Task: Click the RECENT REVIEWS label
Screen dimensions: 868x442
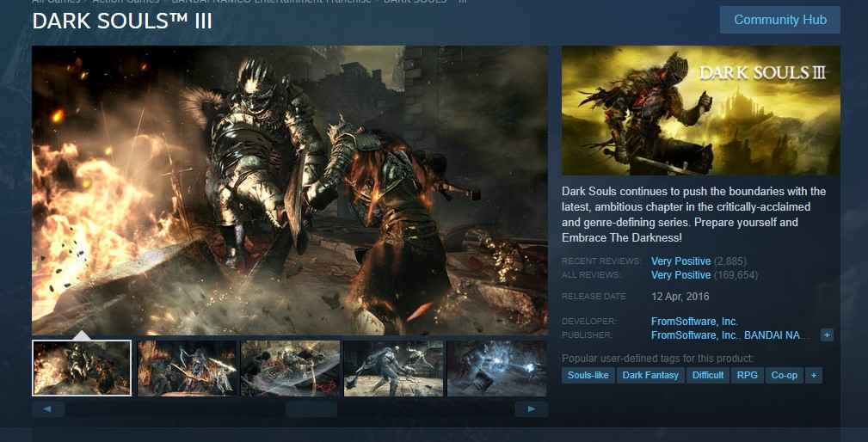Action: 600,261
